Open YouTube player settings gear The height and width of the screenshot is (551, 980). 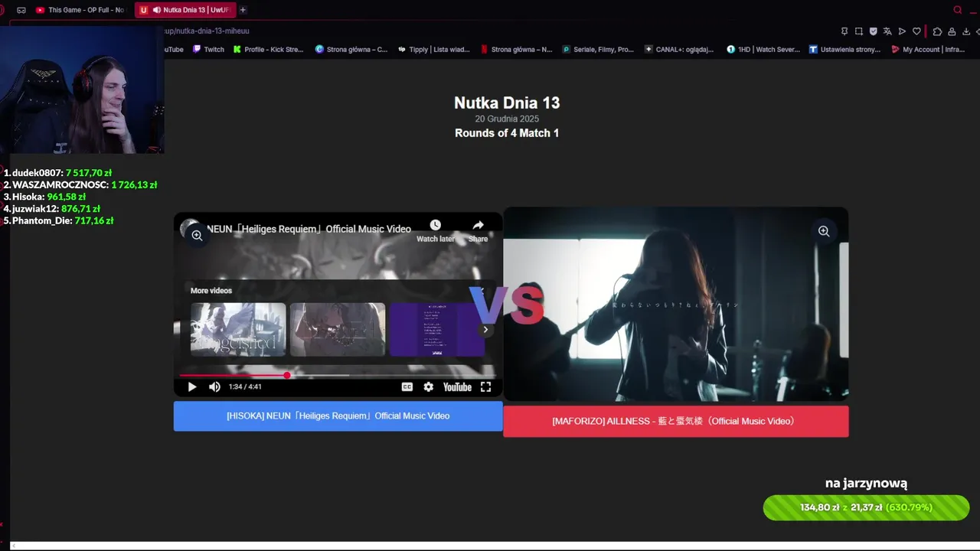[x=429, y=387]
